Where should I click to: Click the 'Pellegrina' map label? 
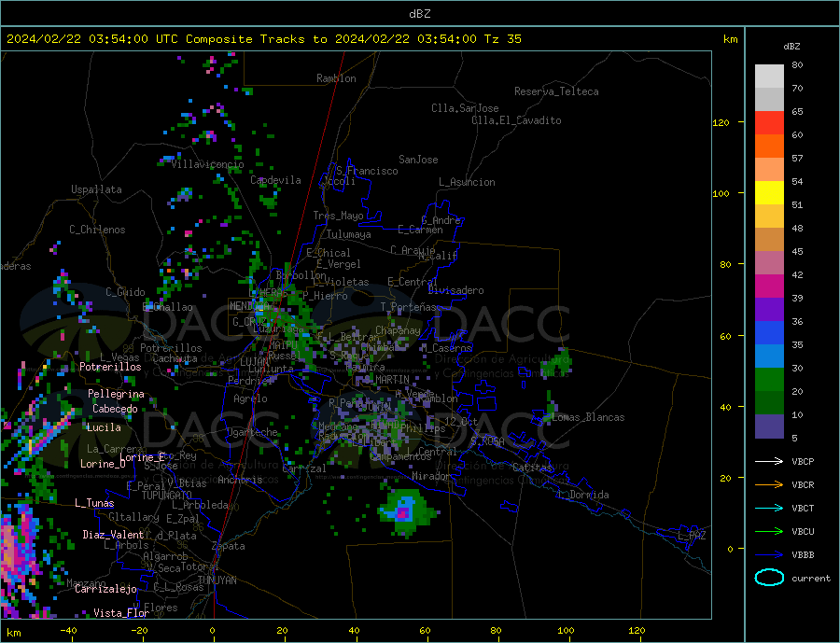click(116, 395)
